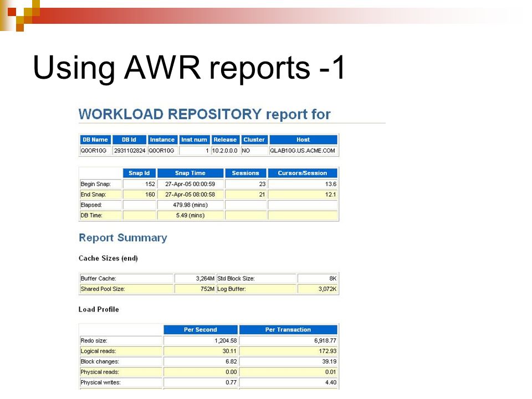Viewport: 532px width, 399px height.
Task: Click end sessions value 21
Action: click(262, 195)
